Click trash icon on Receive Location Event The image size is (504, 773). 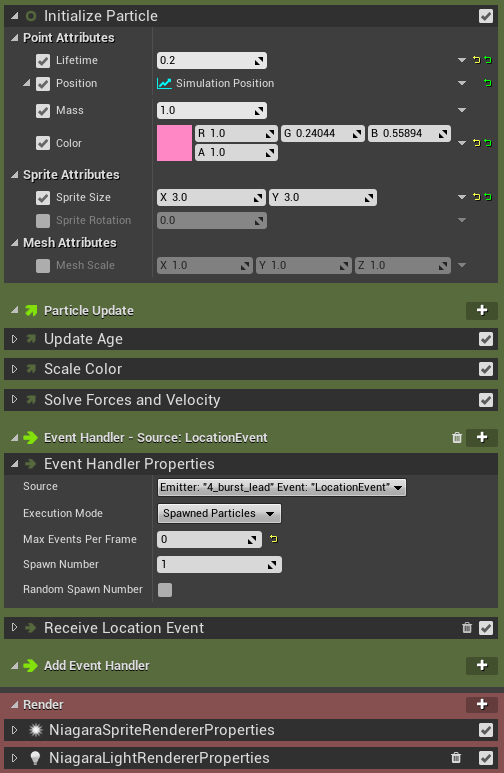(x=467, y=628)
